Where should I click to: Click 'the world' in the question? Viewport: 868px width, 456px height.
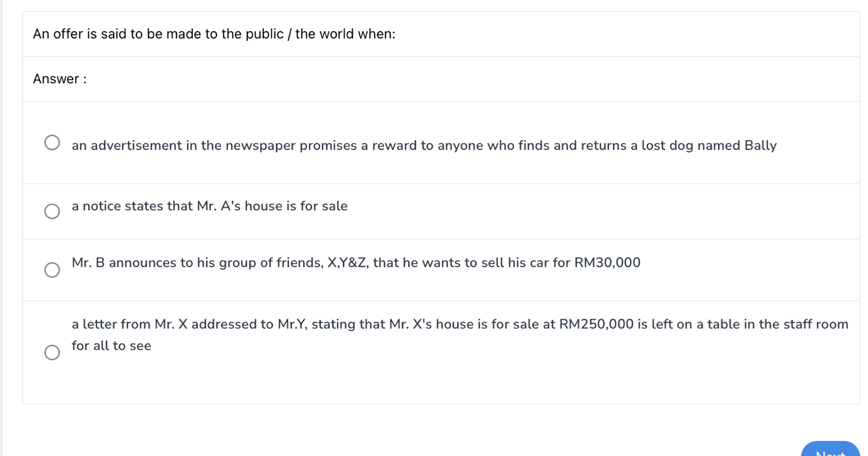(324, 34)
